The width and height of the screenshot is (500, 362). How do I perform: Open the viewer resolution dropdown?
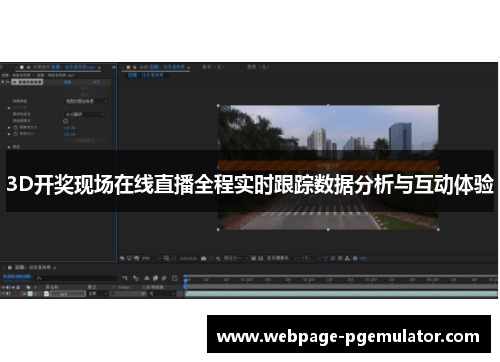(236, 258)
